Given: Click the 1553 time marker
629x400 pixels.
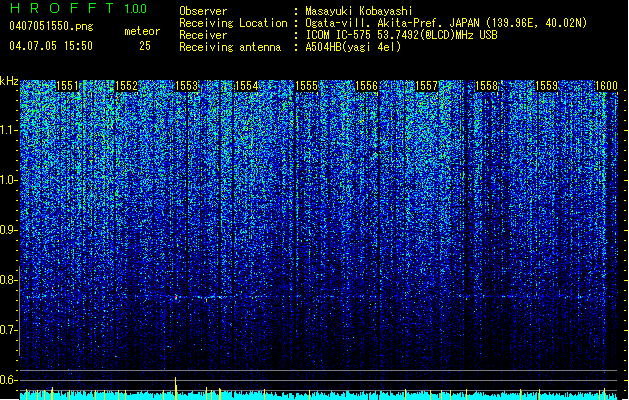Looking at the screenshot, I should [x=187, y=86].
